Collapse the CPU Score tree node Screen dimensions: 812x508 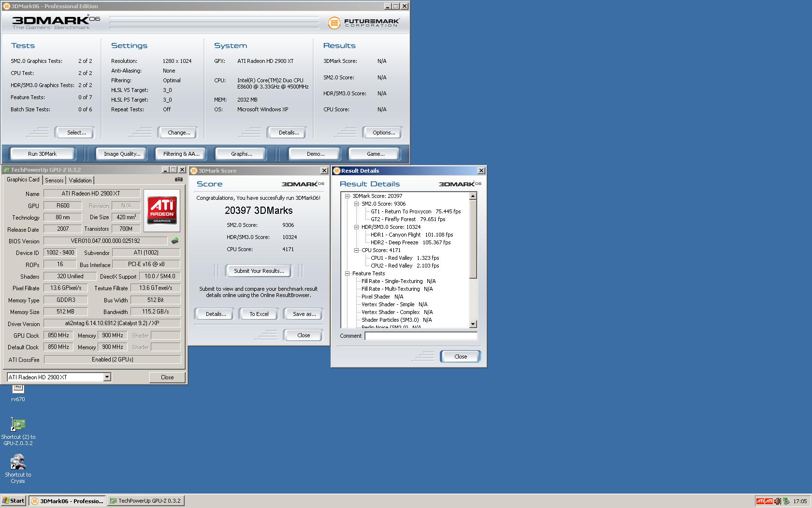point(356,250)
